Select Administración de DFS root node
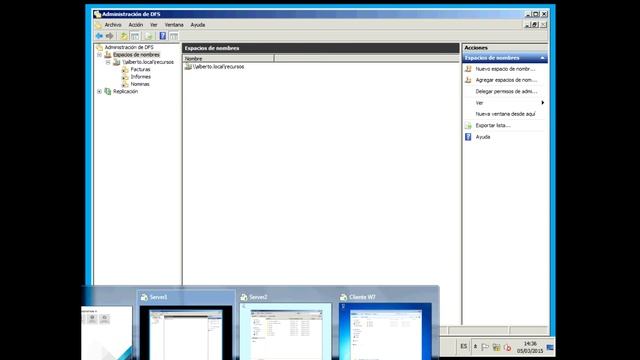 (x=129, y=47)
